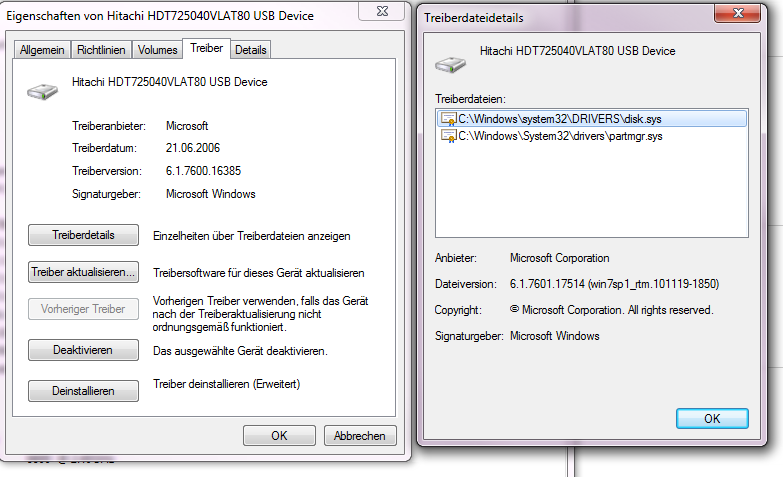Viewport: 783px width, 477px height.
Task: Select the disk.sys driver file entry
Action: pyautogui.click(x=592, y=119)
